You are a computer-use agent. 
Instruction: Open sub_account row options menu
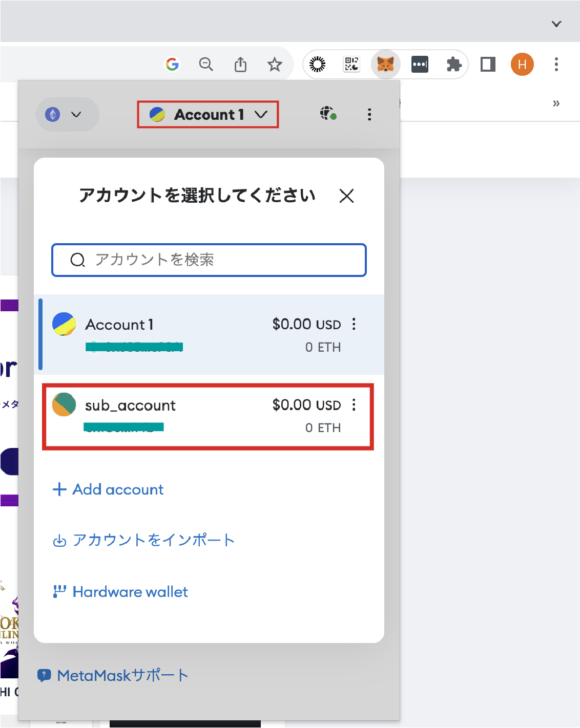coord(354,405)
